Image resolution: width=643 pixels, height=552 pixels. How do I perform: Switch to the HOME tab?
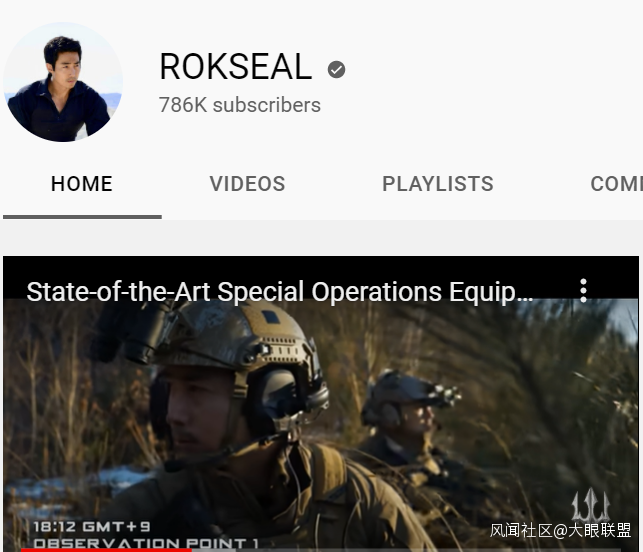[82, 184]
